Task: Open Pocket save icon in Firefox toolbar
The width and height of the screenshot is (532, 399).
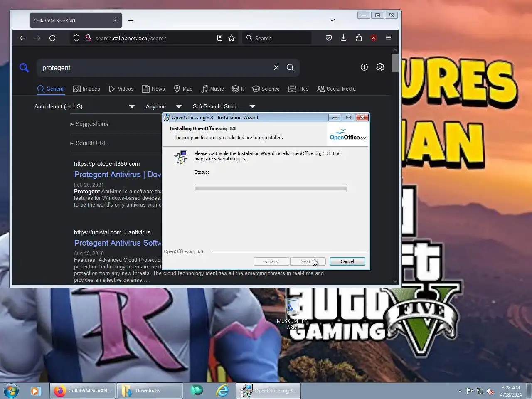Action: [329, 38]
